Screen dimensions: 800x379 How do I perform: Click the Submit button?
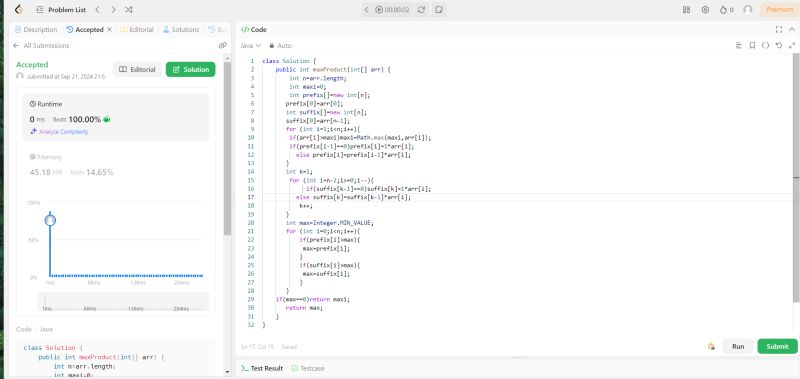(x=777, y=346)
